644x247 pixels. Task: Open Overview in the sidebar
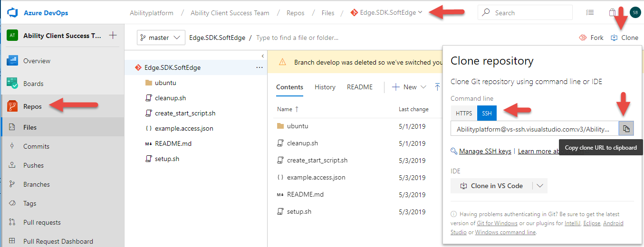click(x=37, y=61)
